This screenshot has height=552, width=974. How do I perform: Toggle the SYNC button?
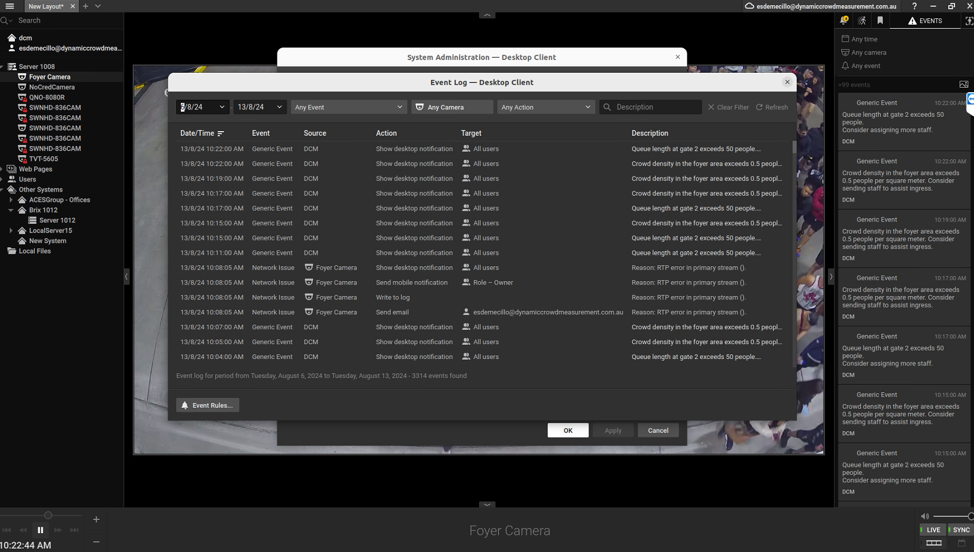pyautogui.click(x=960, y=530)
